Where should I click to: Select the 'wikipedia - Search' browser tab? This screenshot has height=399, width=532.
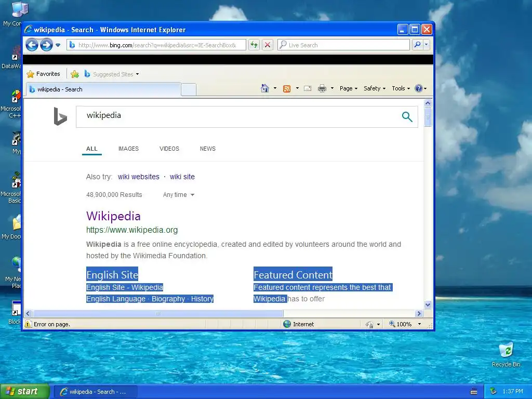[x=103, y=89]
